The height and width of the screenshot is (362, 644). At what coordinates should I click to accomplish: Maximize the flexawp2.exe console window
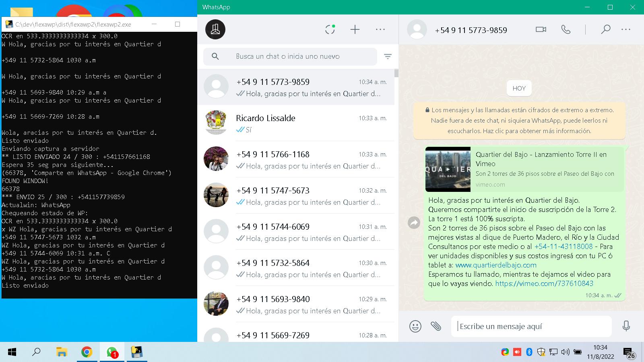click(x=178, y=24)
